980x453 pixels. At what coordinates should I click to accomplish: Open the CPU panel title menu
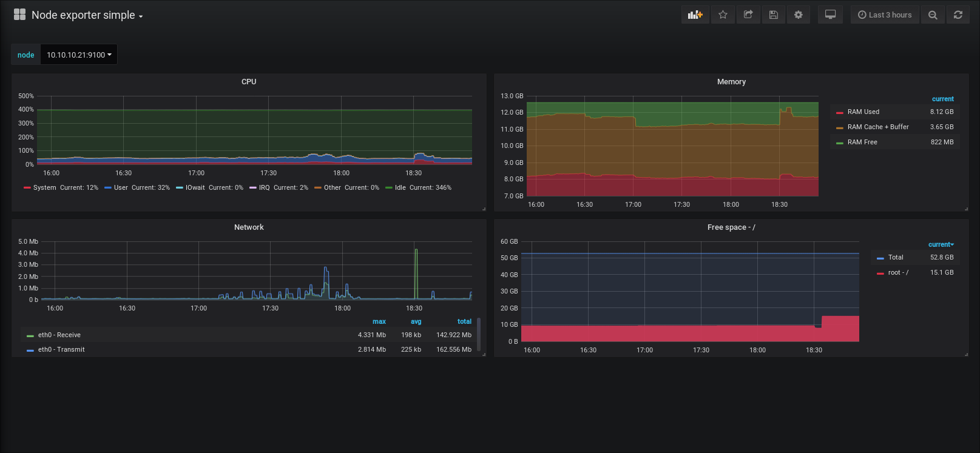pyautogui.click(x=249, y=82)
